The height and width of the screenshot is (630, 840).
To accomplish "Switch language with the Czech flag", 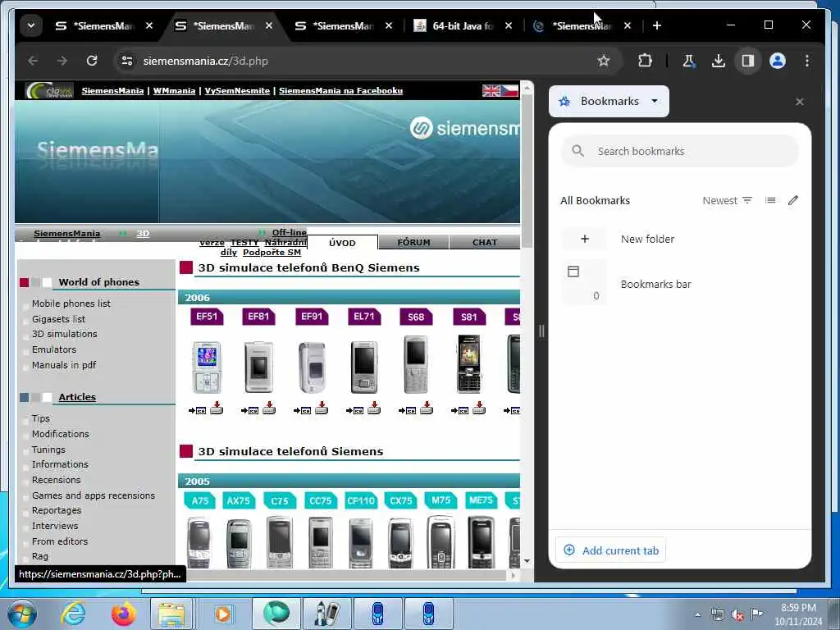I will pyautogui.click(x=509, y=90).
